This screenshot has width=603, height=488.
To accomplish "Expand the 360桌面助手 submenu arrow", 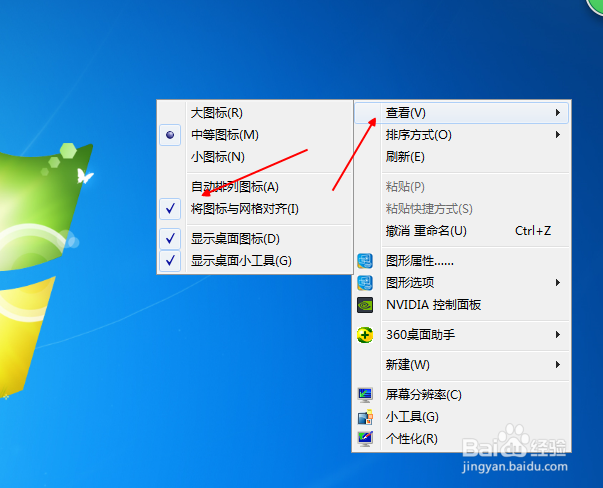I will [x=558, y=335].
